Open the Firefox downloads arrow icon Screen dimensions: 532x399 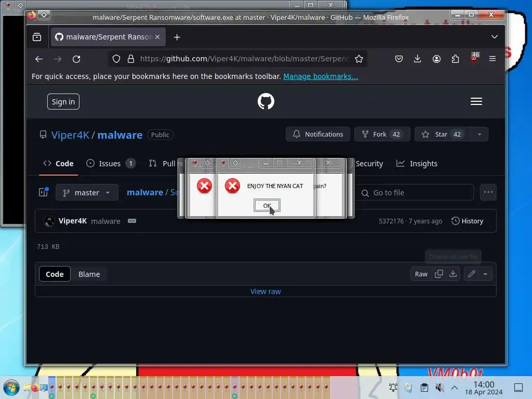(418, 59)
